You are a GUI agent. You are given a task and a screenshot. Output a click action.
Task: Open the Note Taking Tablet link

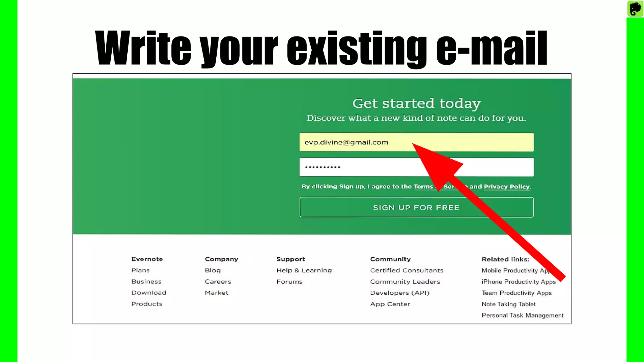click(x=508, y=304)
